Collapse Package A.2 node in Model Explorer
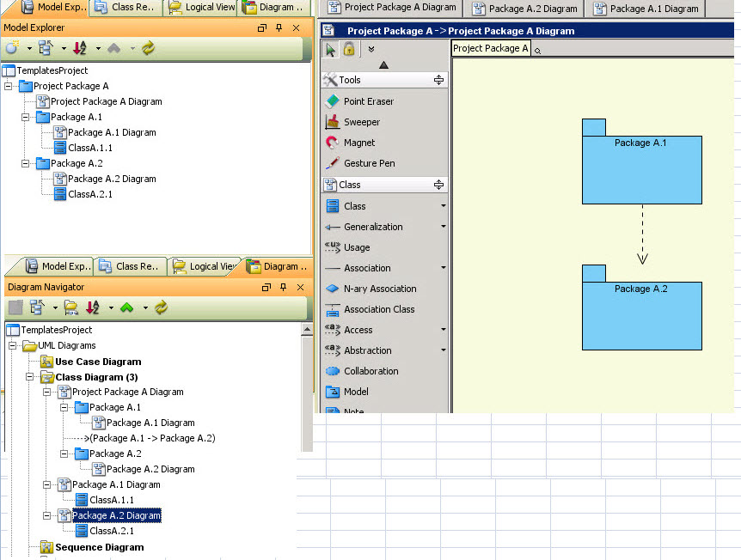The image size is (741, 560). 25,163
